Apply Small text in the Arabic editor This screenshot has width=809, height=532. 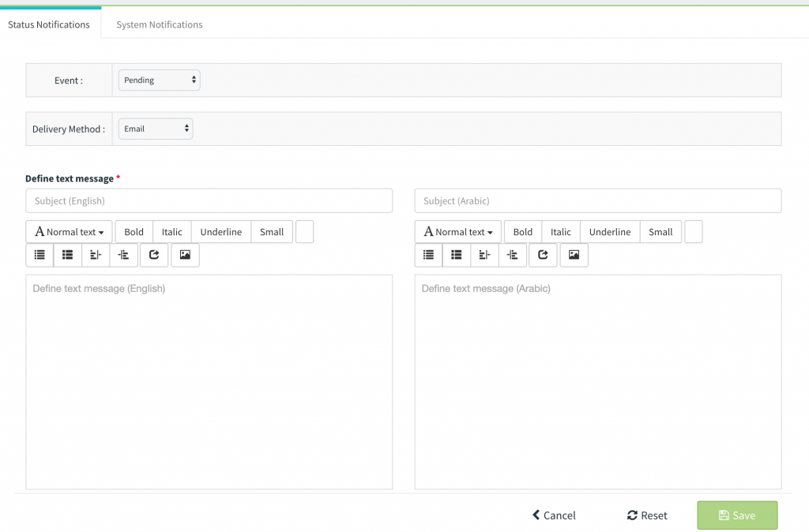click(x=661, y=232)
